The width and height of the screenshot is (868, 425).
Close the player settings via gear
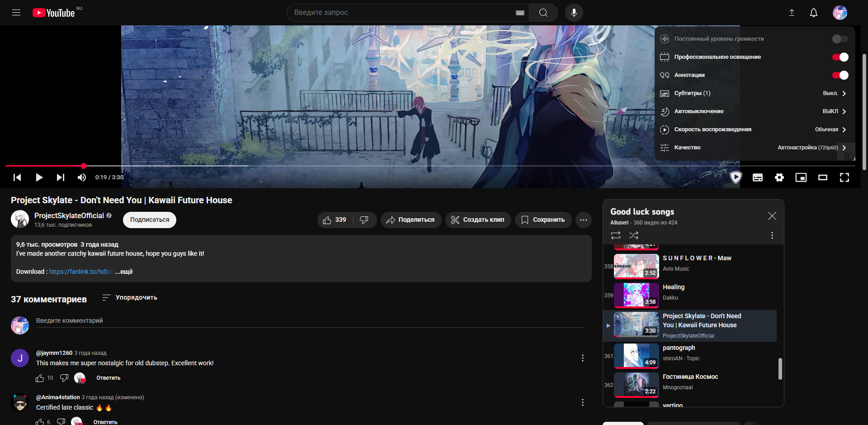pos(779,177)
